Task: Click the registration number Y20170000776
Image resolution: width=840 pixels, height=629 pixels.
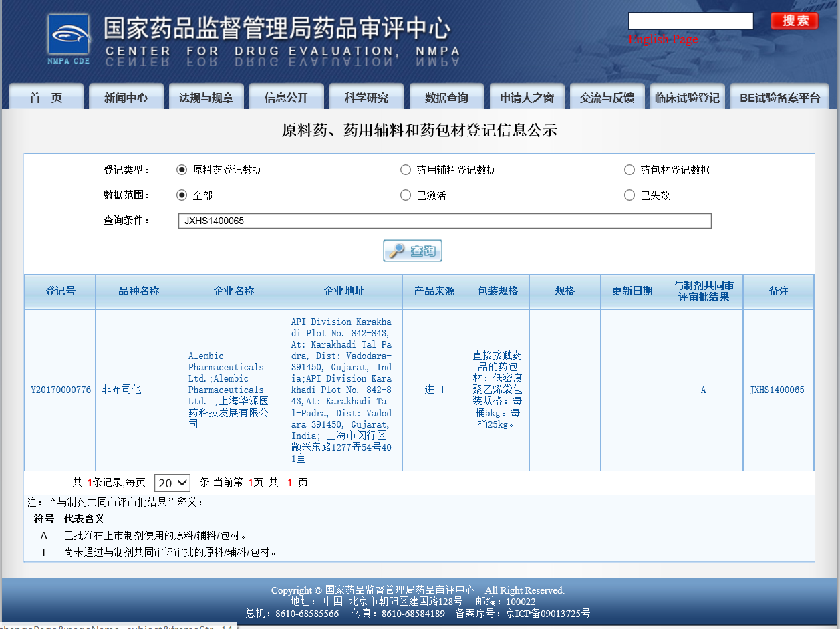Action: point(59,390)
